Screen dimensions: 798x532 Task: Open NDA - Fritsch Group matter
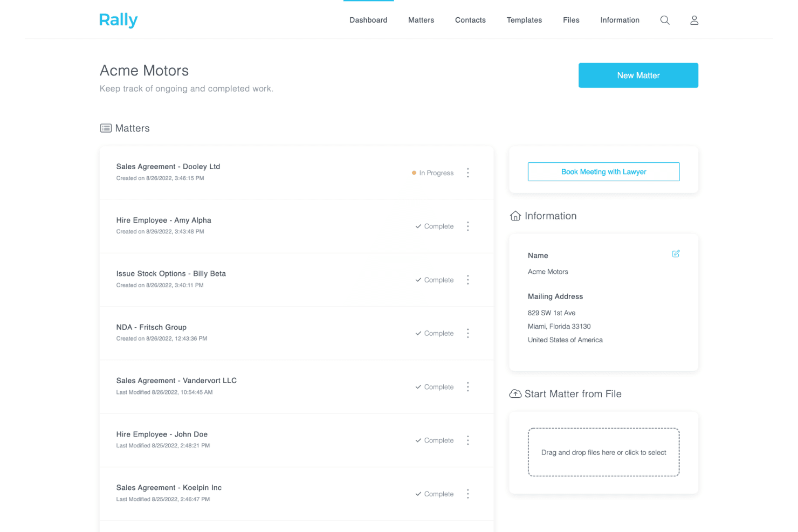tap(152, 327)
